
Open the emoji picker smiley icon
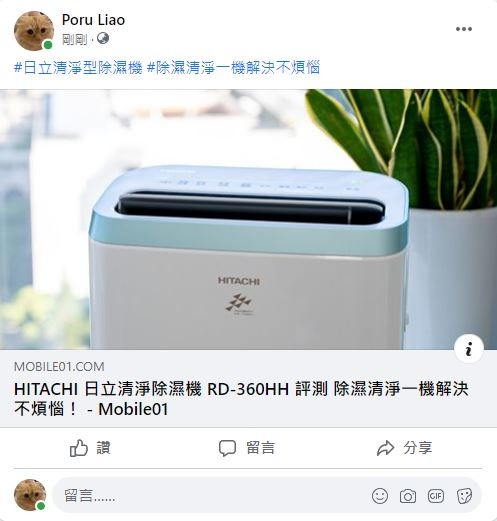(x=380, y=496)
